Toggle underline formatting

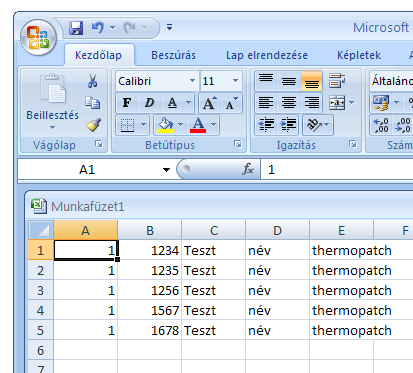coord(172,103)
